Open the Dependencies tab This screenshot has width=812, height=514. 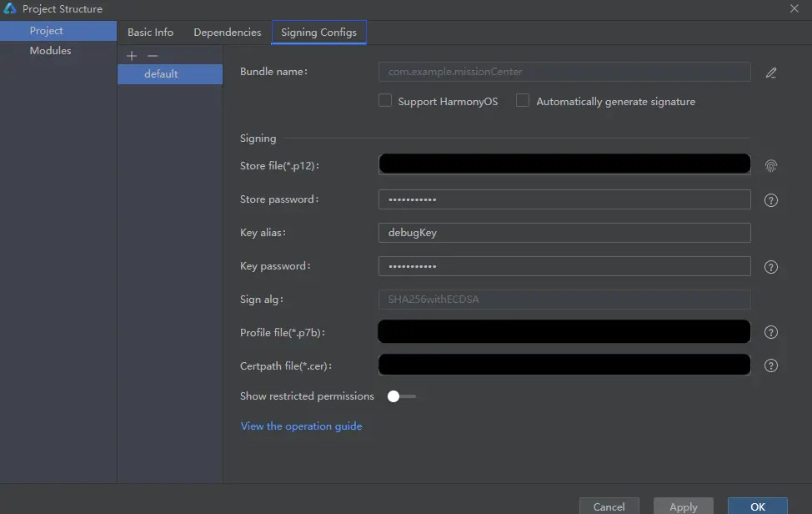tap(227, 33)
